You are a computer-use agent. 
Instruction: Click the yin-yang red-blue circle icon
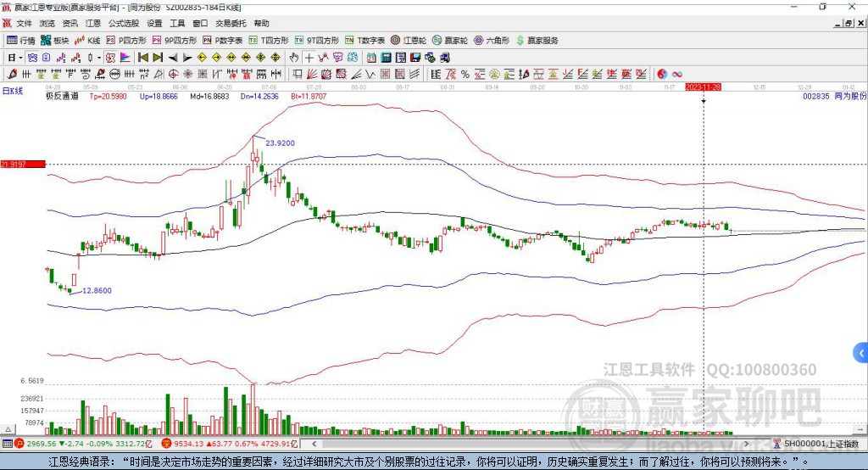(661, 74)
